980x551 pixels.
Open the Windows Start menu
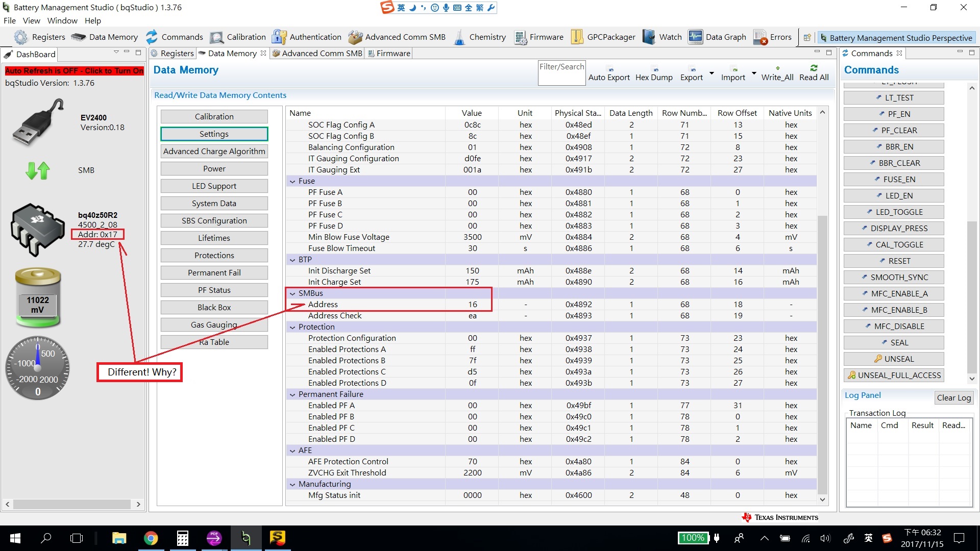[x=15, y=538]
